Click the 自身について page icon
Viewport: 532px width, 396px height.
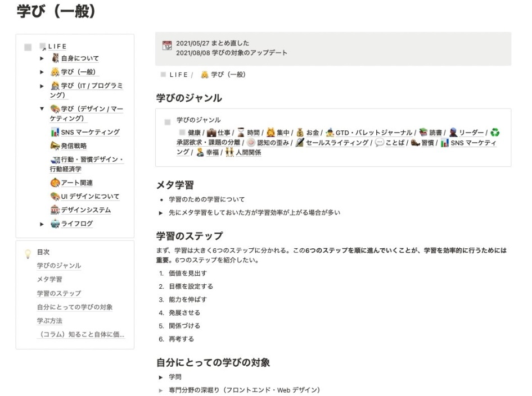pyautogui.click(x=55, y=58)
